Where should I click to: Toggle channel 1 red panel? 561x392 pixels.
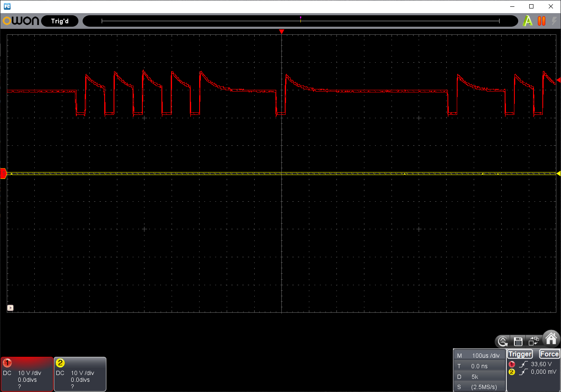pyautogui.click(x=27, y=374)
